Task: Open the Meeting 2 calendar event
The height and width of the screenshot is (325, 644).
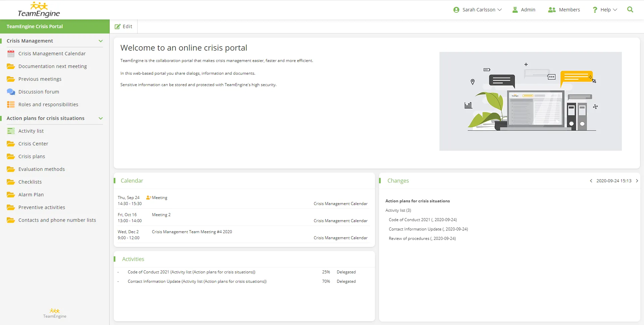Action: coord(161,215)
